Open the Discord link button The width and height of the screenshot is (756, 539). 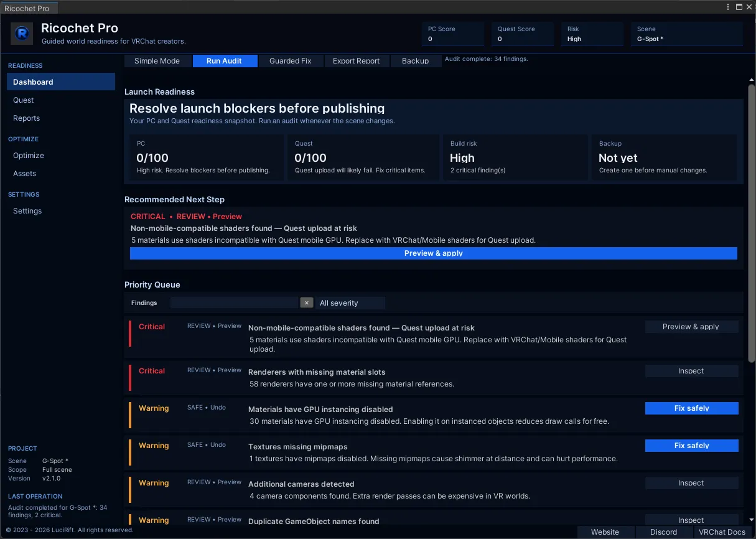663,532
